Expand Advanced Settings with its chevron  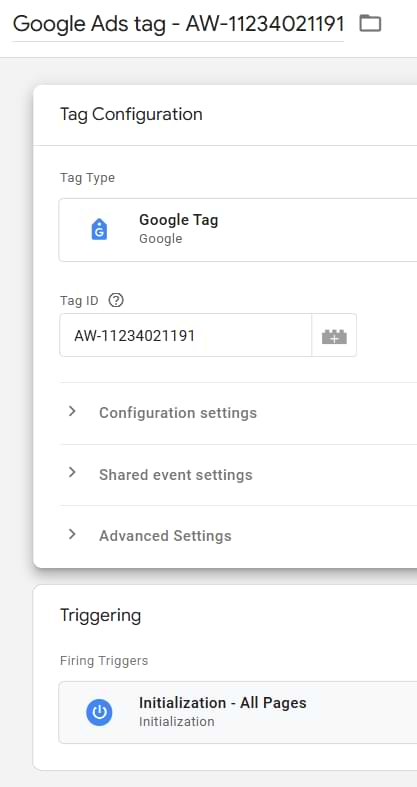click(x=72, y=535)
